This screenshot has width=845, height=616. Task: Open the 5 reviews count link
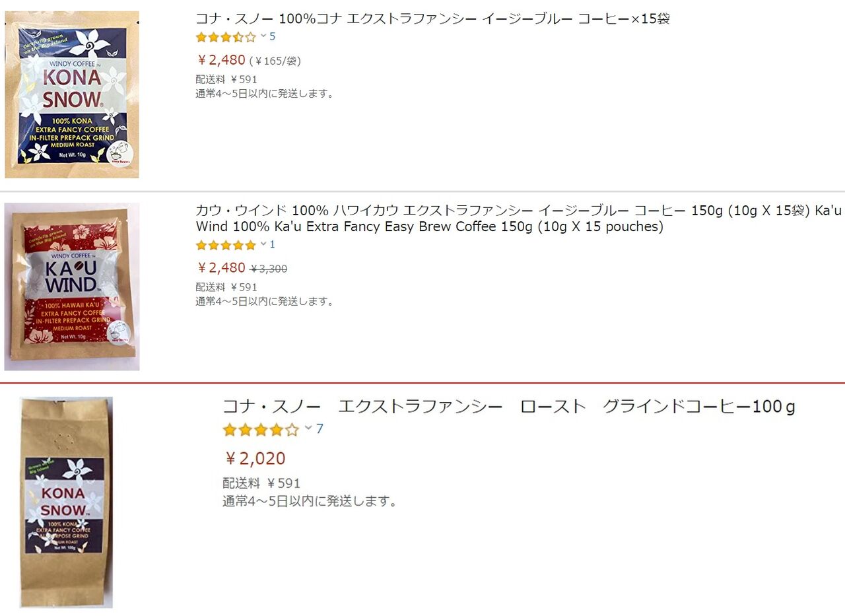(273, 36)
